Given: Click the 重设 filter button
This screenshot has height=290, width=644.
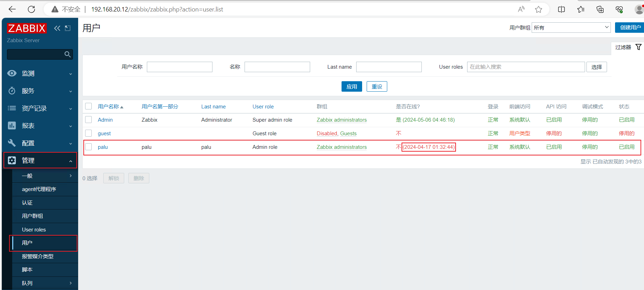Looking at the screenshot, I should 377,86.
